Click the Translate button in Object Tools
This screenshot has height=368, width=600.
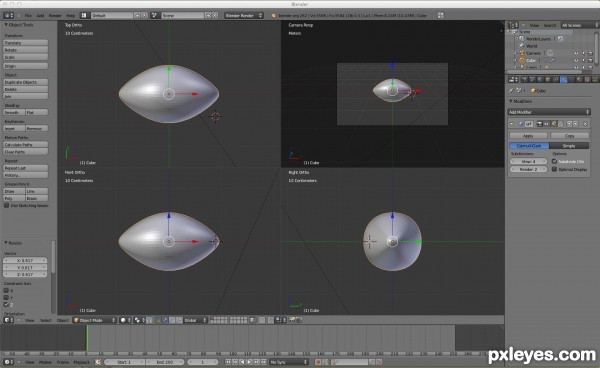26,43
